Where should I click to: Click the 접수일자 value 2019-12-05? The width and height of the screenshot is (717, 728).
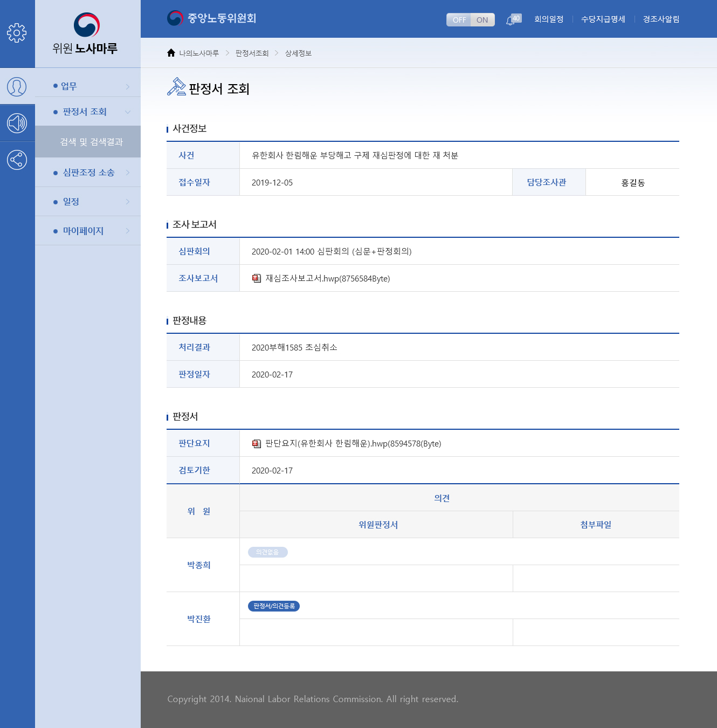point(272,183)
